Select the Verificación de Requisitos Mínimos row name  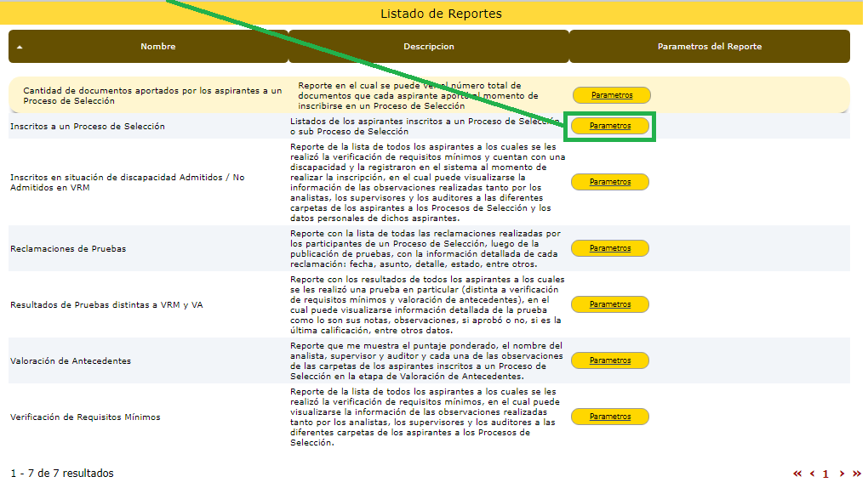(x=85, y=417)
